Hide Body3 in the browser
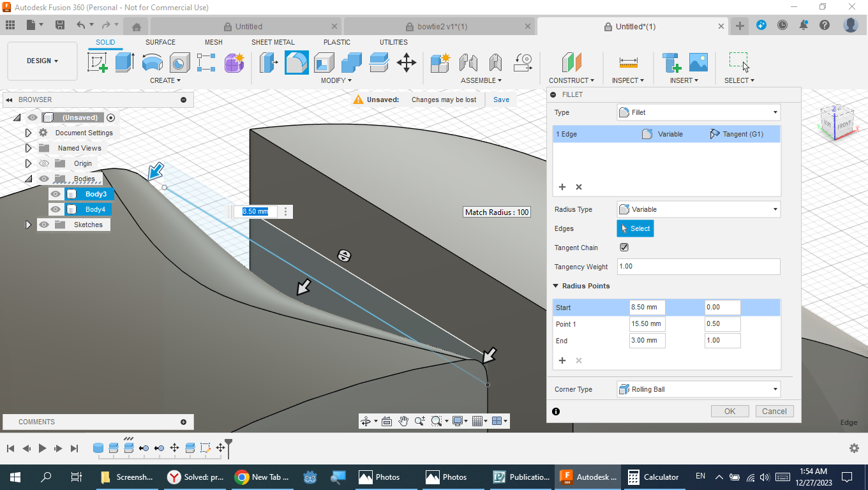Viewport: 868px width, 490px height. coord(56,193)
